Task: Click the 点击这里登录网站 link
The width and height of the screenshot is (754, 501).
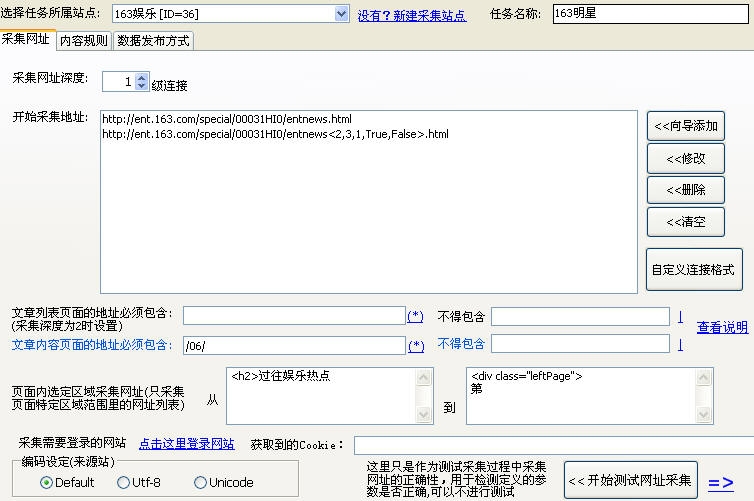Action: 186,444
